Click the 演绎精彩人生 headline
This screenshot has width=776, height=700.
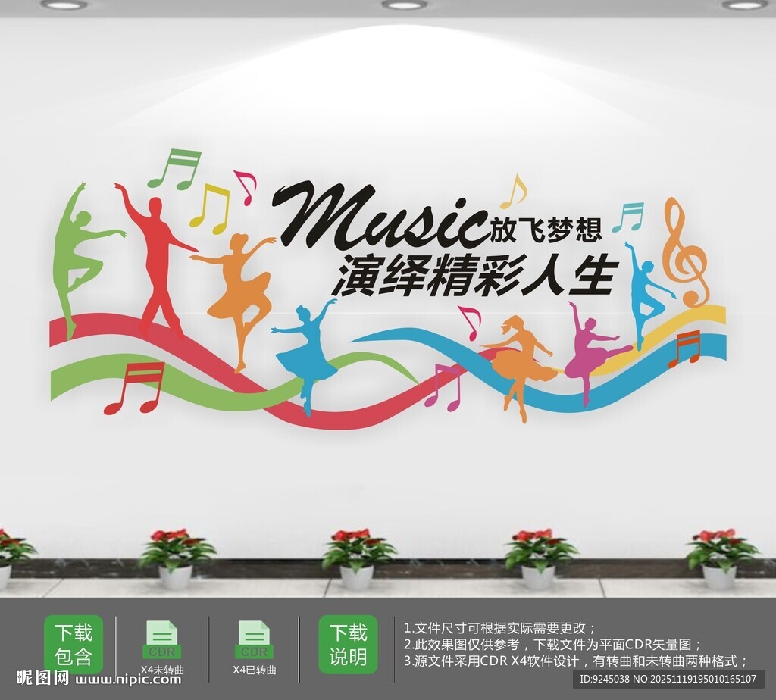[475, 275]
